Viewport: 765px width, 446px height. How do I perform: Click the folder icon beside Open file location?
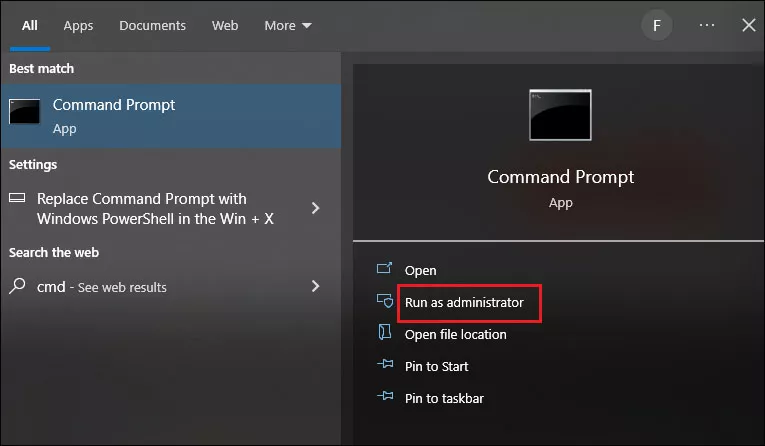384,332
